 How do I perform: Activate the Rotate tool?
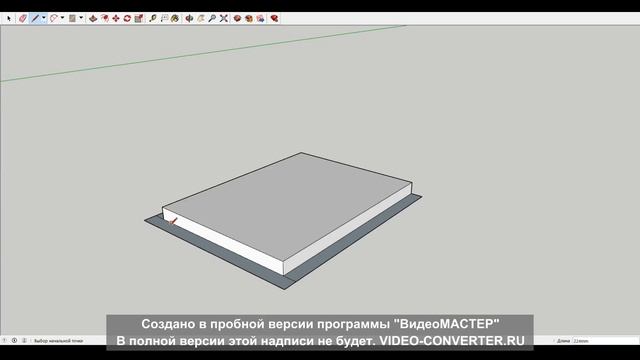(127, 18)
